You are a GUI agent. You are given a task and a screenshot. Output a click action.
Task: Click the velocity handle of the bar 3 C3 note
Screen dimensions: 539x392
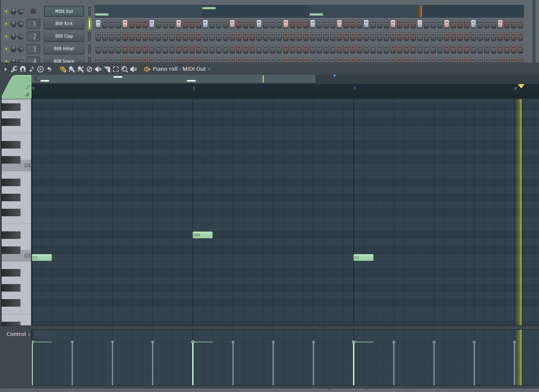tap(353, 342)
